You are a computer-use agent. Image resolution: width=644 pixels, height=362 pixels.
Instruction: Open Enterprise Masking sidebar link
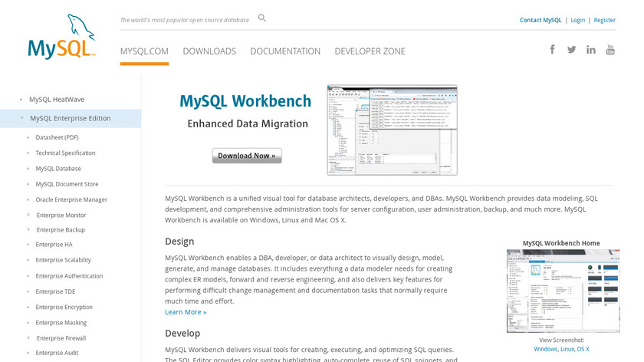coord(61,323)
